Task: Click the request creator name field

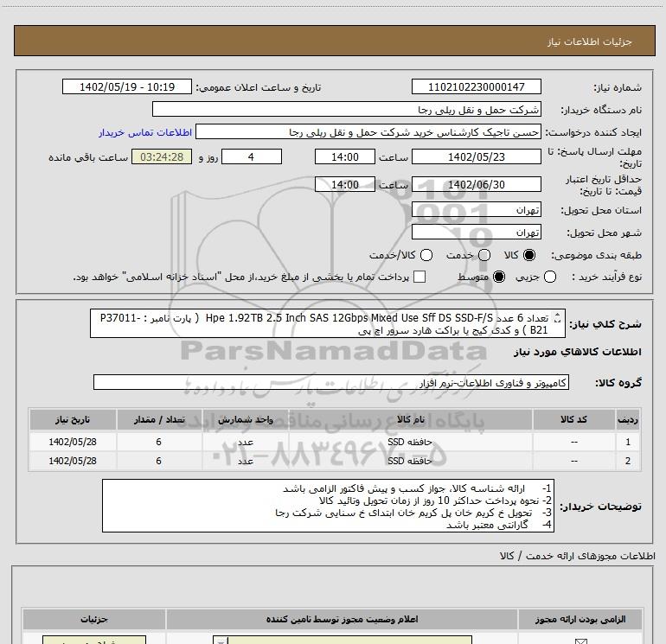Action: pos(368,131)
